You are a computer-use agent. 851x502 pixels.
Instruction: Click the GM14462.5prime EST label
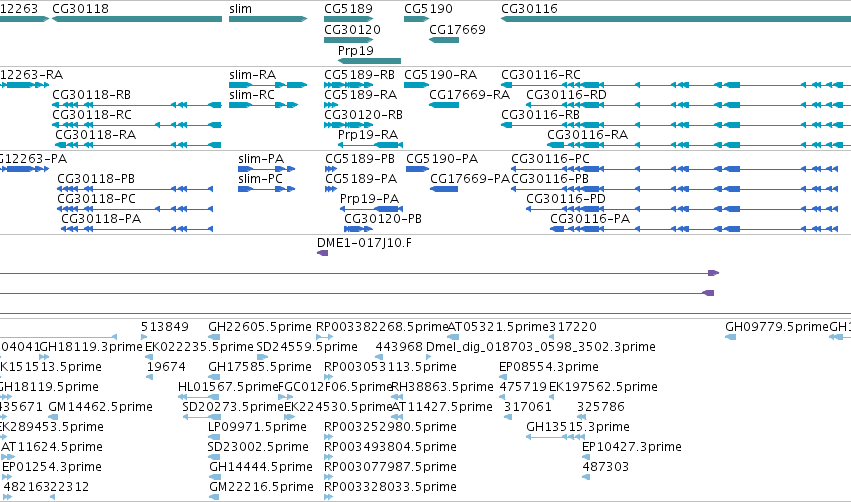[100, 406]
